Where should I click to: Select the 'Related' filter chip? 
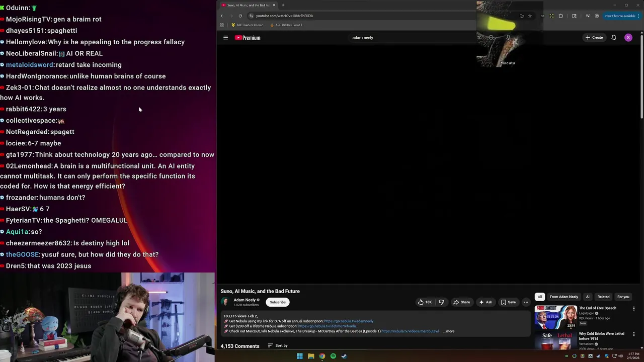tap(603, 297)
